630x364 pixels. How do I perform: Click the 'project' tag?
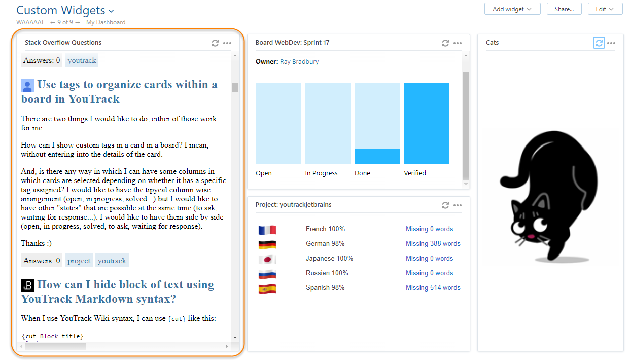point(79,261)
